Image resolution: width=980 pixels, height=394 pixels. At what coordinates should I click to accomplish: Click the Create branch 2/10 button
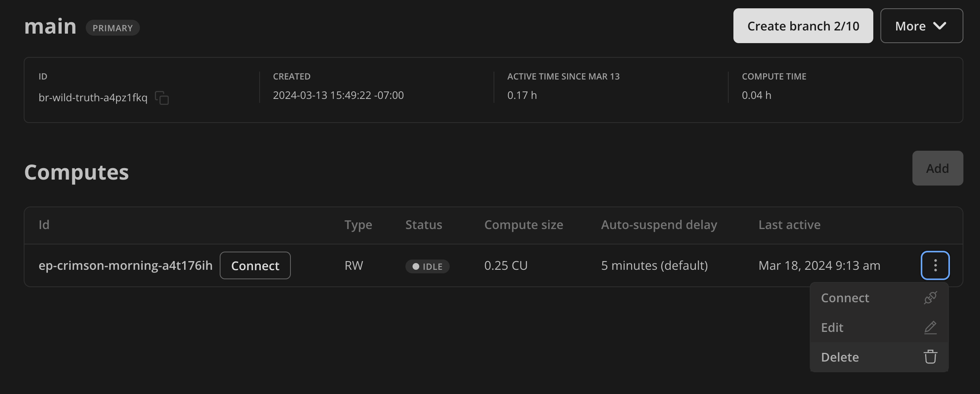[x=803, y=26]
